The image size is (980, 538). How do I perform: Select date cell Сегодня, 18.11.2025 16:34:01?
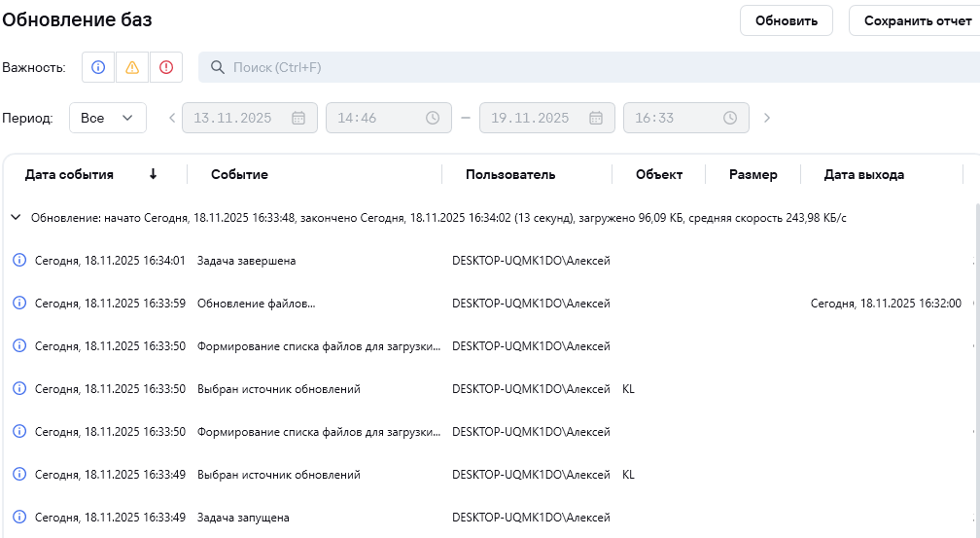[110, 261]
